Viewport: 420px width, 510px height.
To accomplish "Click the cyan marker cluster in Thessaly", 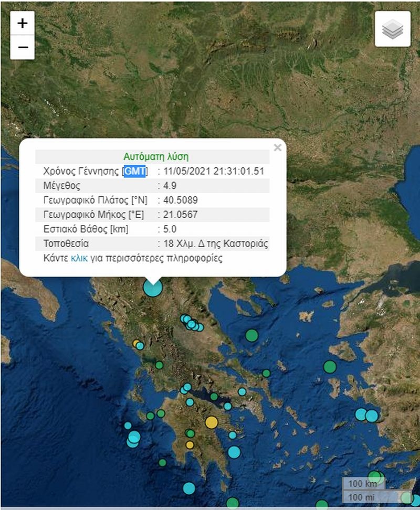I will (192, 323).
